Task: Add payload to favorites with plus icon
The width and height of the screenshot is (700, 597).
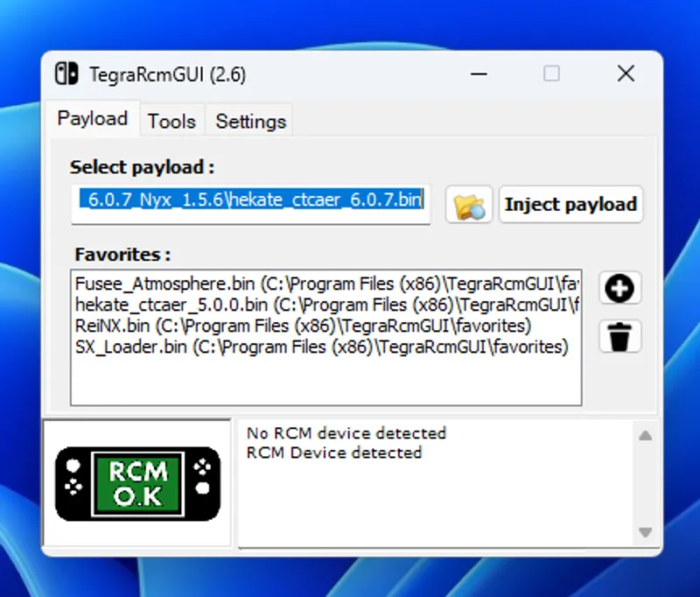Action: (620, 289)
